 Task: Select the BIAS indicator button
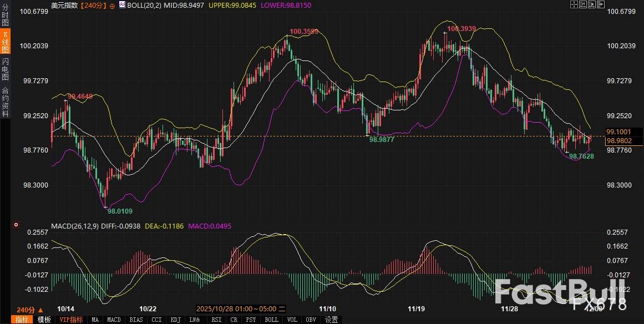click(x=136, y=320)
